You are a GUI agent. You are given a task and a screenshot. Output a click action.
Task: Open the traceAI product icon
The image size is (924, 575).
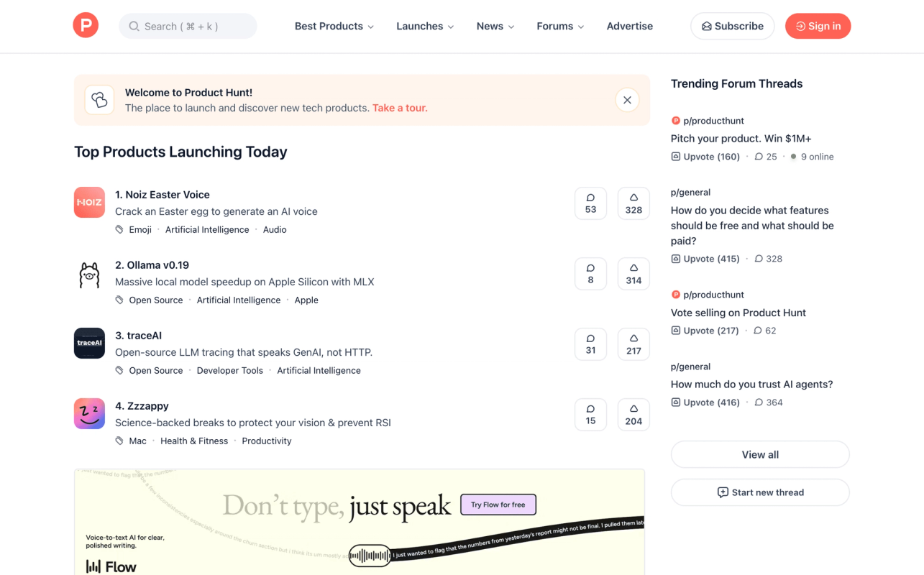(x=89, y=344)
